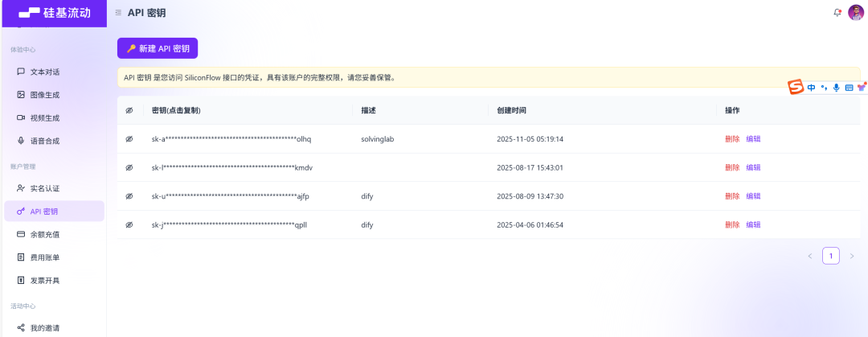Click the person icon next to 实名认证

[x=21, y=188]
